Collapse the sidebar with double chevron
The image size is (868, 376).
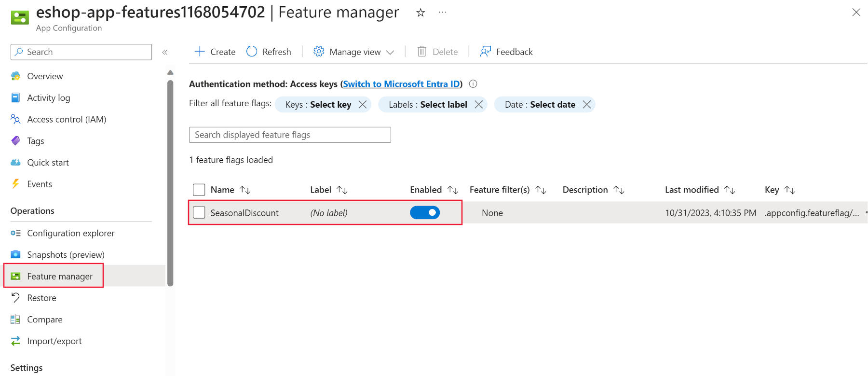click(165, 52)
